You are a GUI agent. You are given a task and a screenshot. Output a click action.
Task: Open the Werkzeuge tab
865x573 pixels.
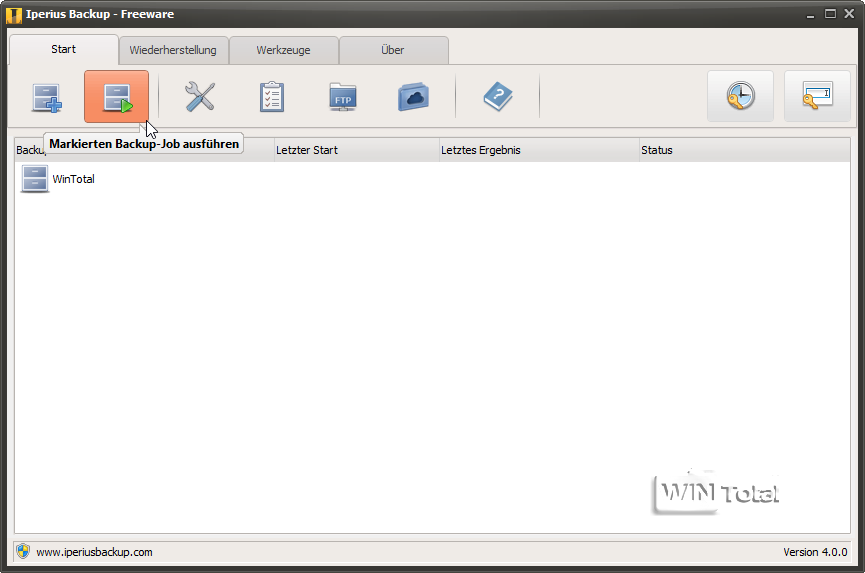[284, 50]
